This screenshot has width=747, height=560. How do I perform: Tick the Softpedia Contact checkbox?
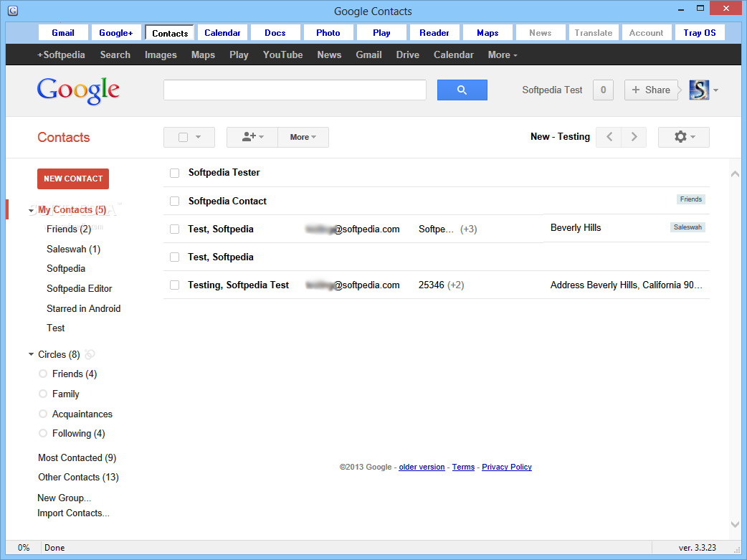[175, 201]
